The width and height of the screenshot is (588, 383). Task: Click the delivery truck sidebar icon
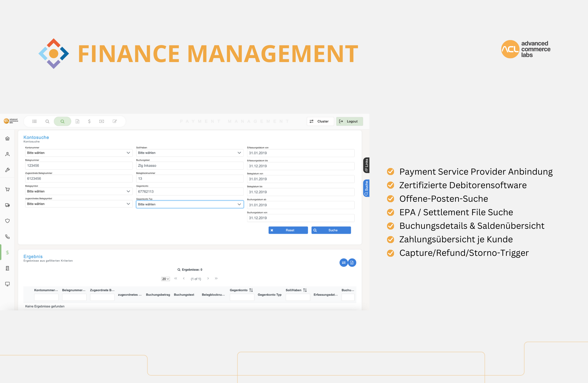7,205
